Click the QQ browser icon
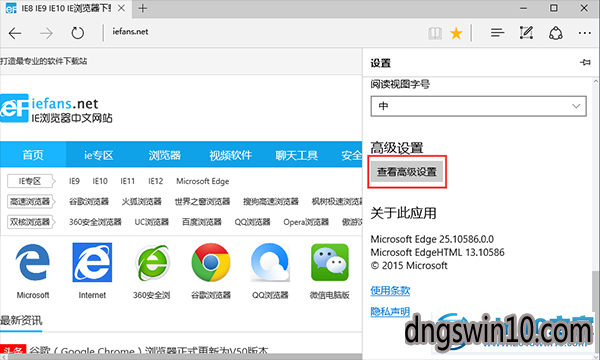 point(270,262)
